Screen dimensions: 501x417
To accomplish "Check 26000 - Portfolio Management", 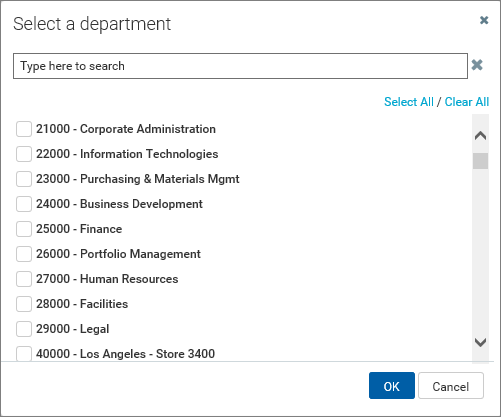I will [24, 254].
